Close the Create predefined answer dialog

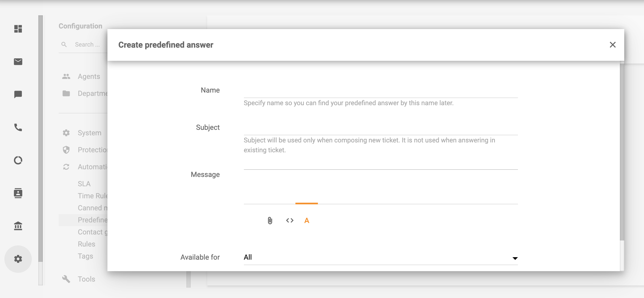pos(613,45)
